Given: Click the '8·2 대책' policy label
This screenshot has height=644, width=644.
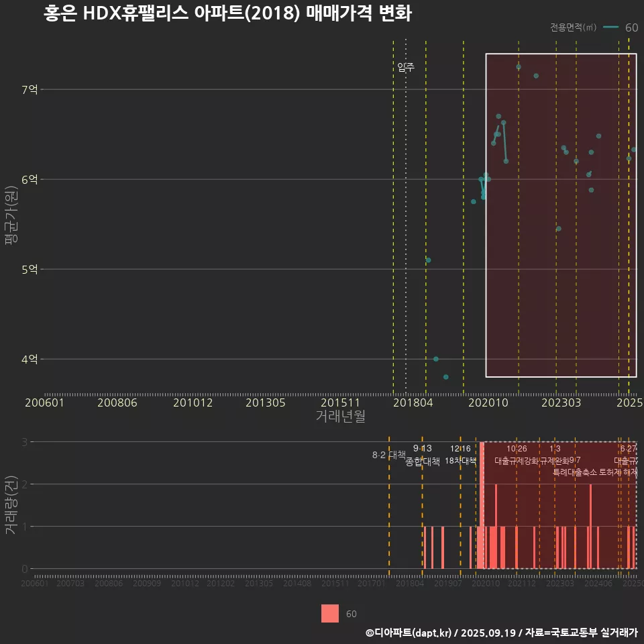Looking at the screenshot, I should [x=389, y=455].
